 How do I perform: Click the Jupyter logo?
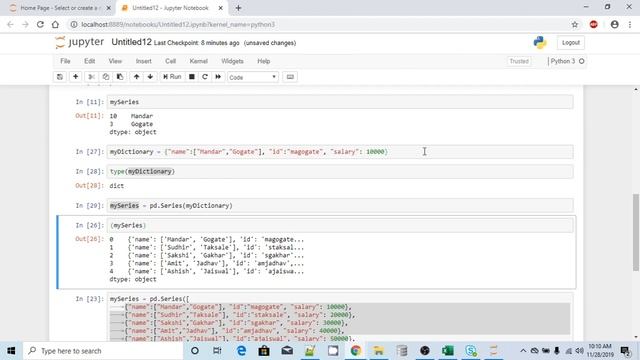pos(80,42)
